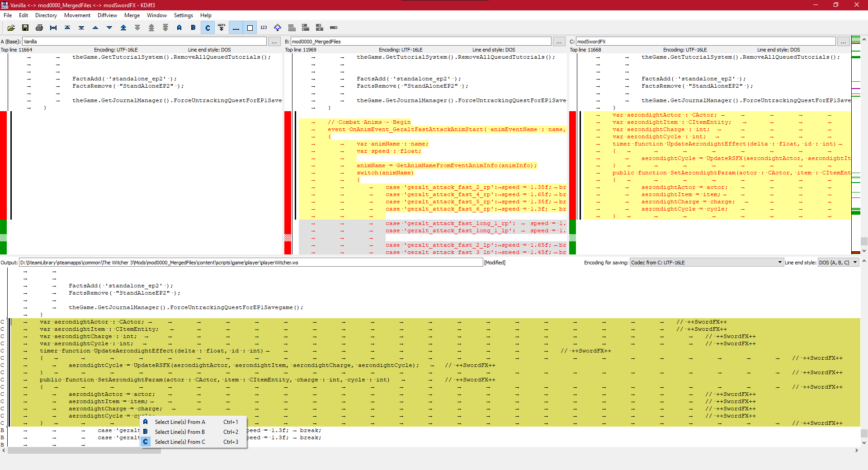Go to next delta arrow icon
Viewport: 868px width, 470px height.
[x=109, y=28]
